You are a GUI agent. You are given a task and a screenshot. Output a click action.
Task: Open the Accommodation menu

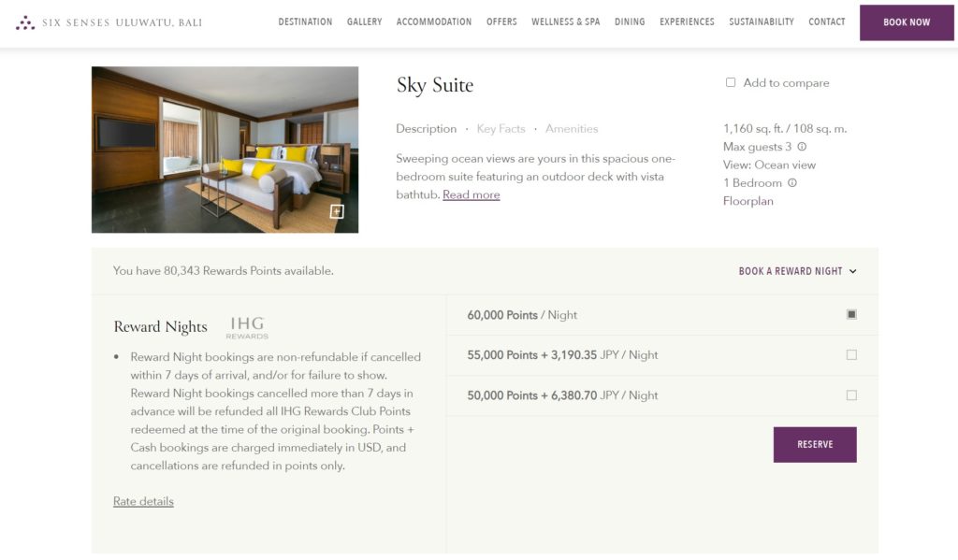(434, 22)
